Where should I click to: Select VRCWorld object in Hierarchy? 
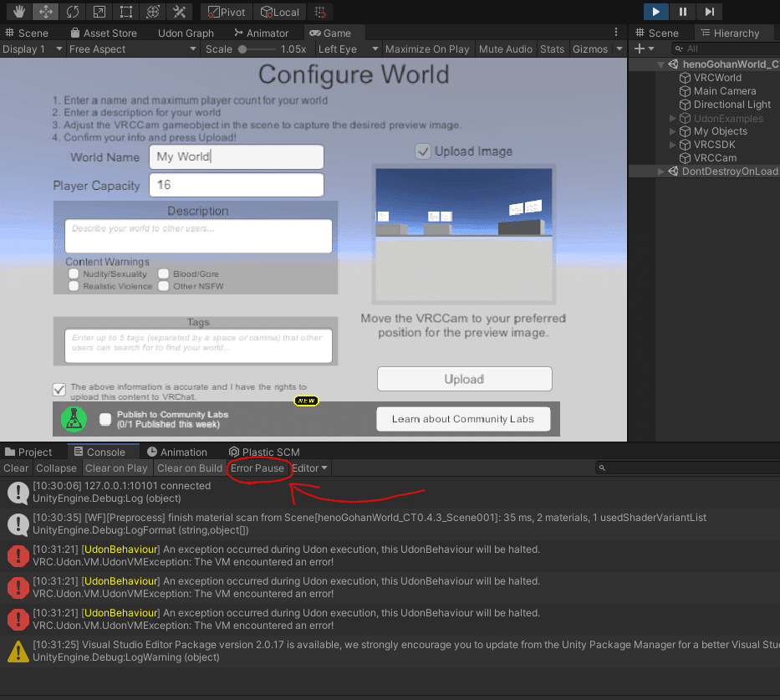[x=717, y=78]
